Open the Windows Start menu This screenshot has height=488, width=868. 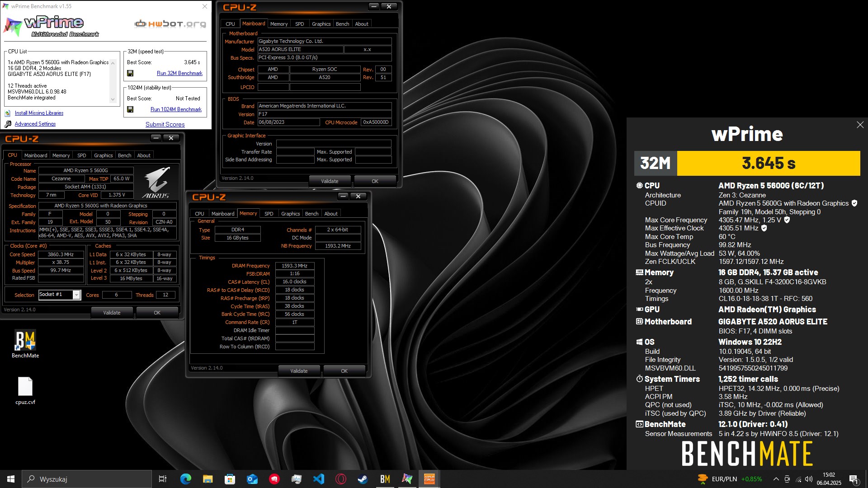pos(11,479)
